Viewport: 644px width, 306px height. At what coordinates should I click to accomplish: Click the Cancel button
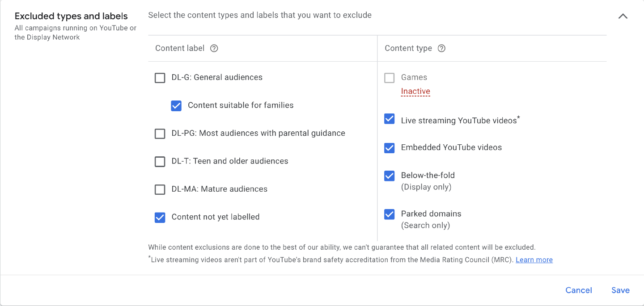579,290
